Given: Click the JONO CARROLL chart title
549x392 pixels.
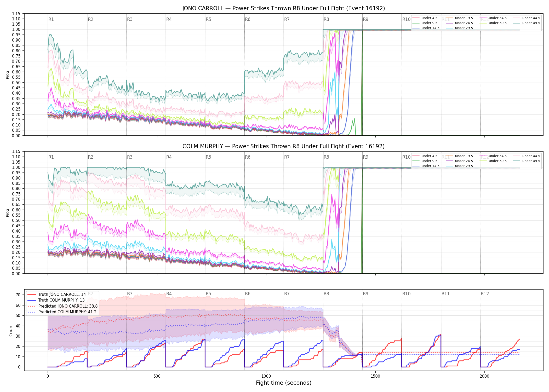Looking at the screenshot, I should 284,8.
